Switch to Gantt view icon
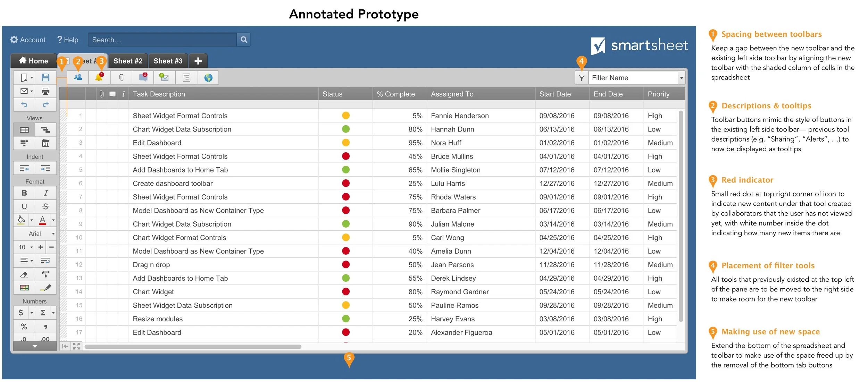868x382 pixels. click(x=45, y=130)
